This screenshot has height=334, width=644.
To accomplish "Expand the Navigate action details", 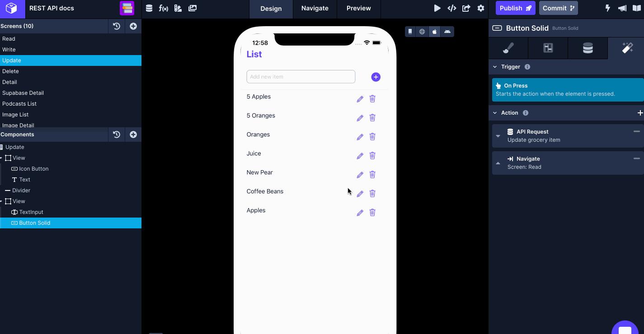I will [x=498, y=163].
